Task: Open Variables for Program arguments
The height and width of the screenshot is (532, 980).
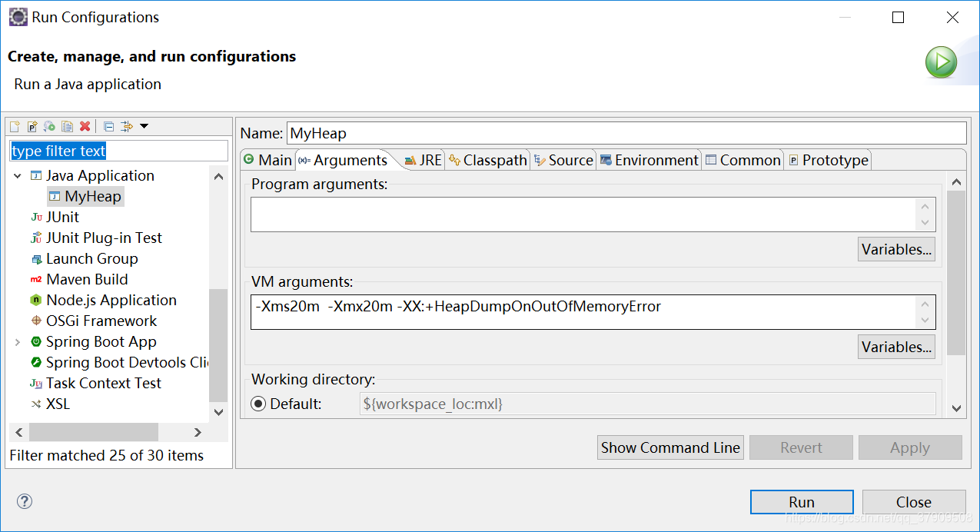Action: click(896, 250)
